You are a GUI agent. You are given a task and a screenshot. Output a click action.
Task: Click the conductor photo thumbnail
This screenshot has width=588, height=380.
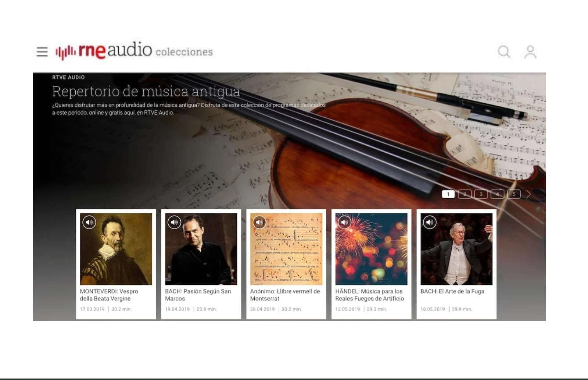(x=456, y=249)
